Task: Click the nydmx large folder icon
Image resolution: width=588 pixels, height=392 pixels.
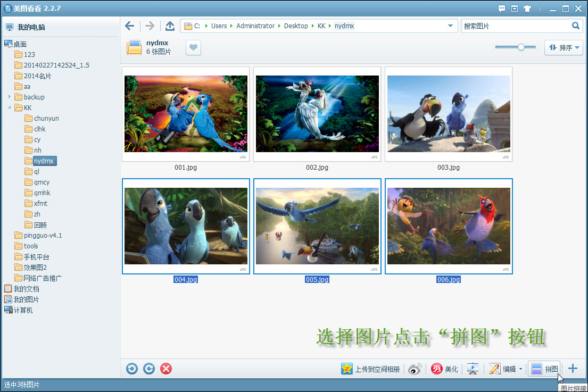Action: tap(134, 47)
